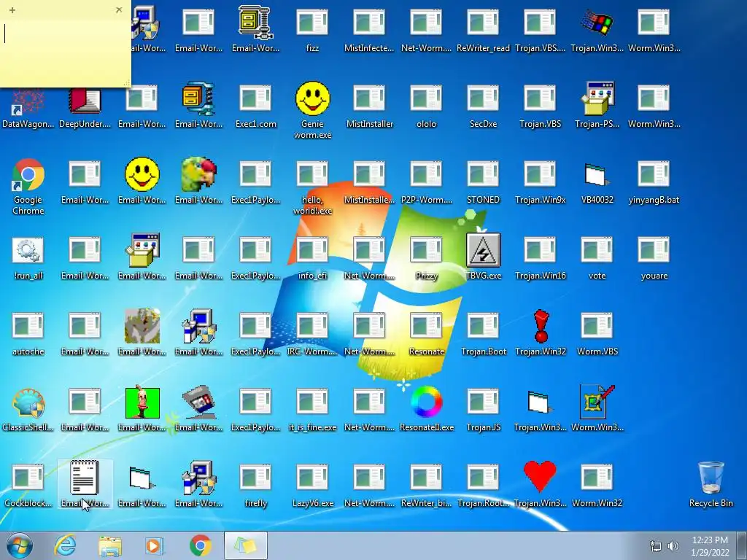Select the ReWriter_bi... icon
The image size is (747, 560).
426,477
